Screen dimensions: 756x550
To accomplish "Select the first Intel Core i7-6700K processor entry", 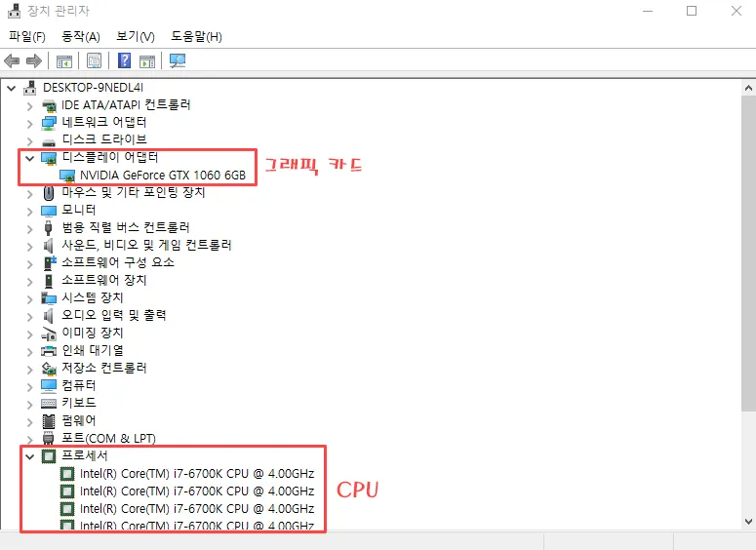I will pos(197,473).
